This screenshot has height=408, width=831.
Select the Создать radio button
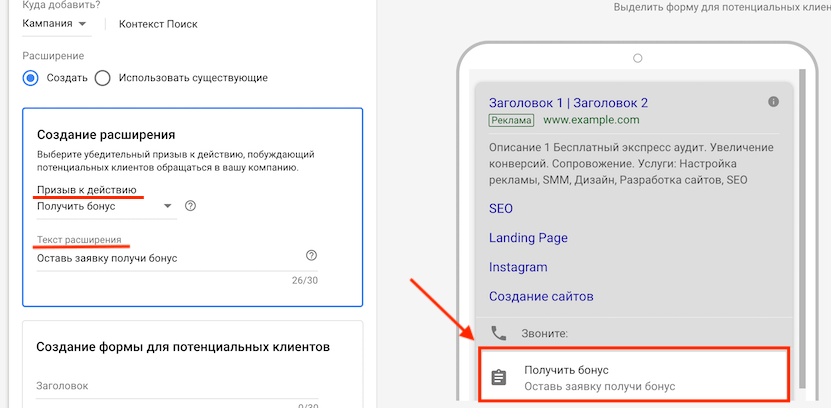pyautogui.click(x=31, y=78)
